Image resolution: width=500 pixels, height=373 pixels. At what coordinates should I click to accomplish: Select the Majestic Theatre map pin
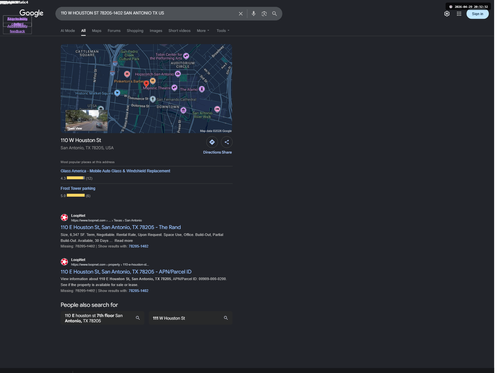[x=174, y=88]
